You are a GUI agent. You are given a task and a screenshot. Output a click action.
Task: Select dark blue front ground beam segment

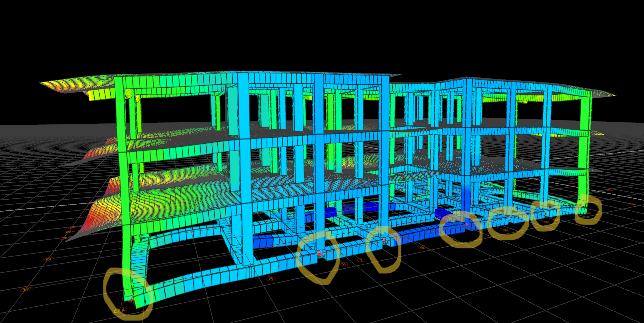click(x=270, y=242)
